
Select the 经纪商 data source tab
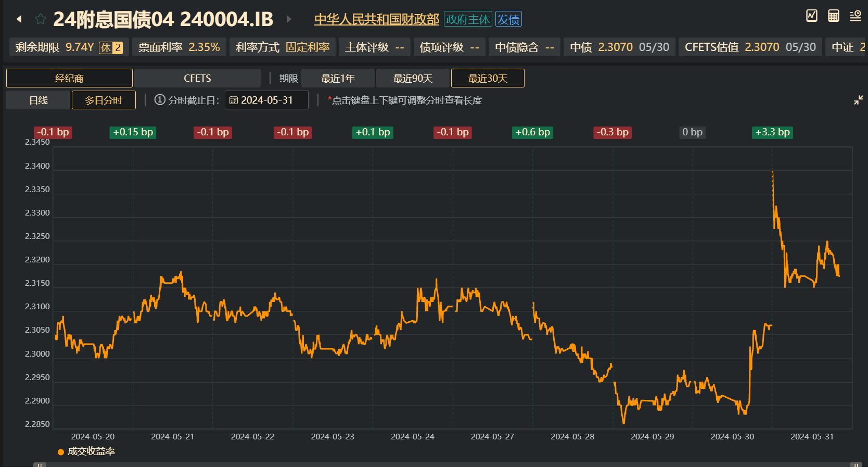(69, 78)
